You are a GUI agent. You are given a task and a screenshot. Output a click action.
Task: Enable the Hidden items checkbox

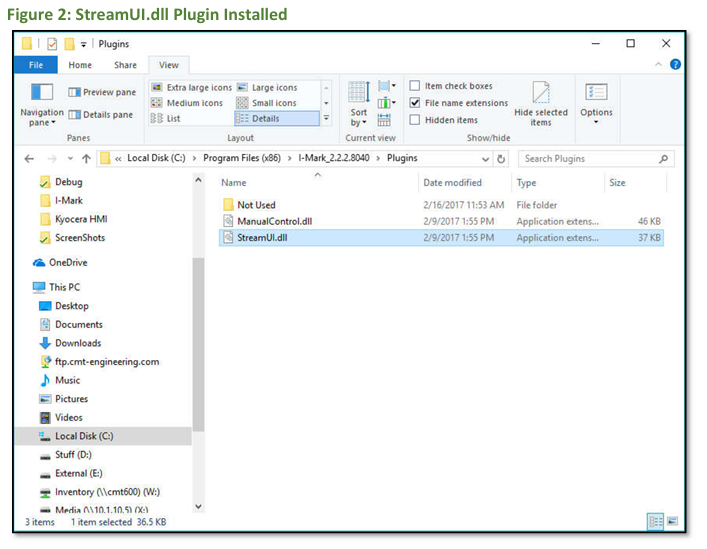pyautogui.click(x=415, y=120)
